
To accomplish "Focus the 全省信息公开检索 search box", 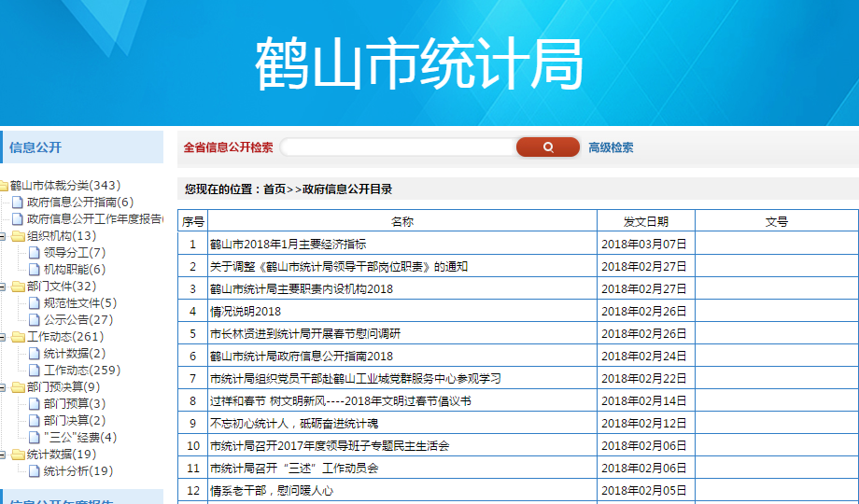I will (x=399, y=147).
